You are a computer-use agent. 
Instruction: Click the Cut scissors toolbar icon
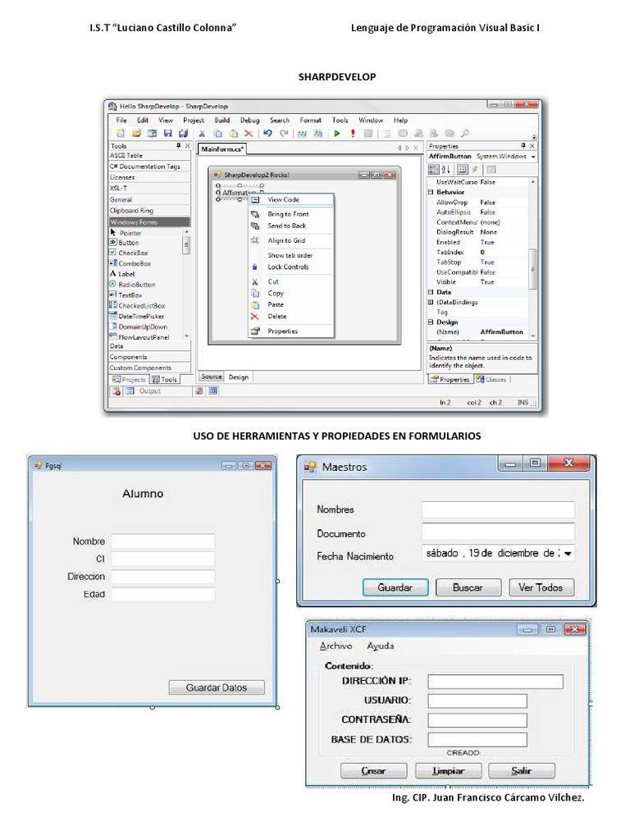point(202,134)
